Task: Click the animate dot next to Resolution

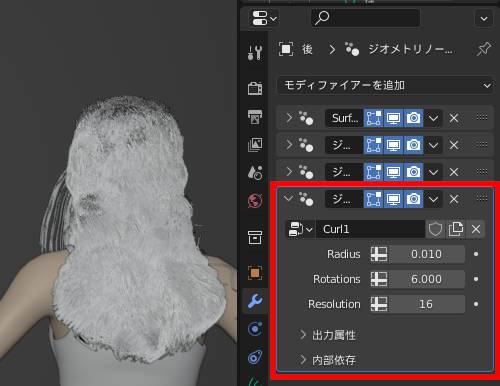Action: pos(476,304)
